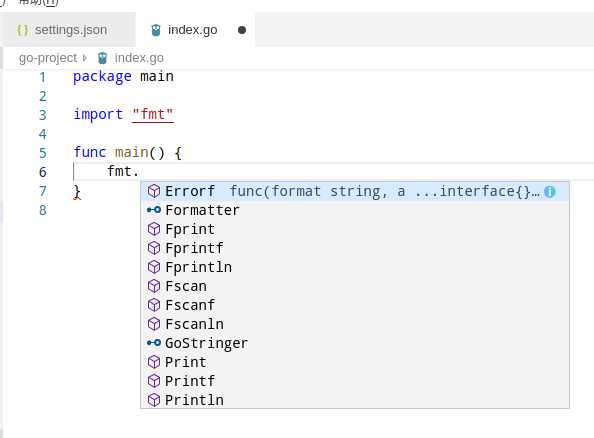The image size is (594, 438).
Task: Click line number 8 in the gutter
Action: click(x=43, y=210)
